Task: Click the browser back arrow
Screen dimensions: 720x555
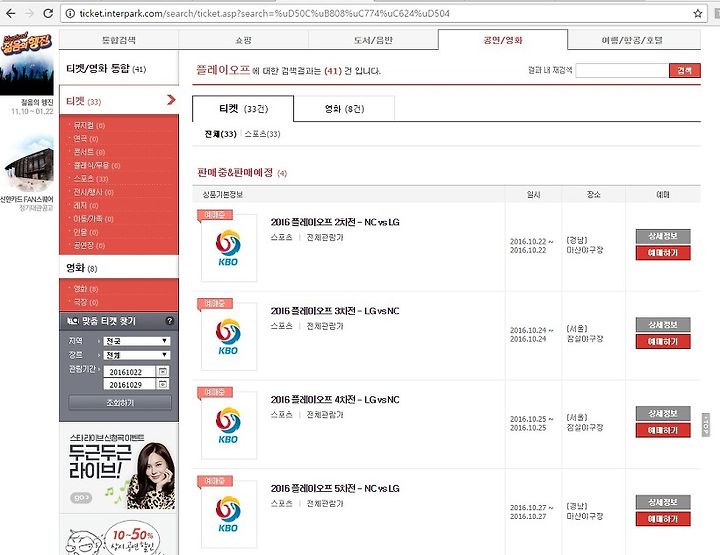Action: click(x=11, y=13)
